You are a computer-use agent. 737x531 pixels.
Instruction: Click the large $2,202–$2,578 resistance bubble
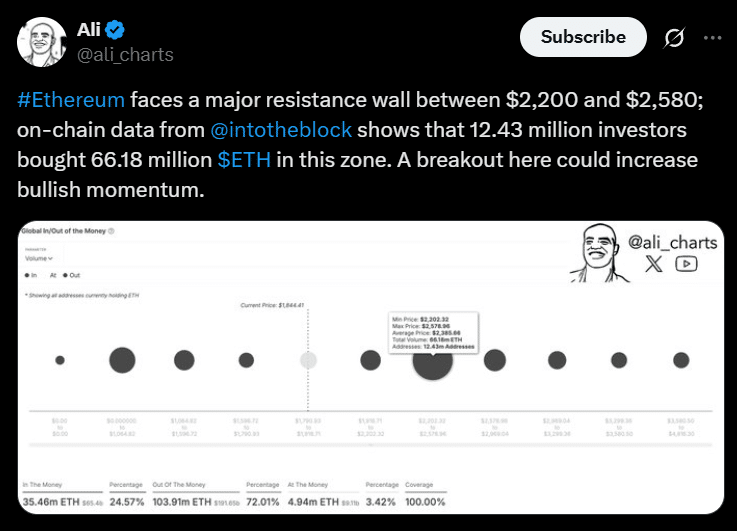[432, 361]
